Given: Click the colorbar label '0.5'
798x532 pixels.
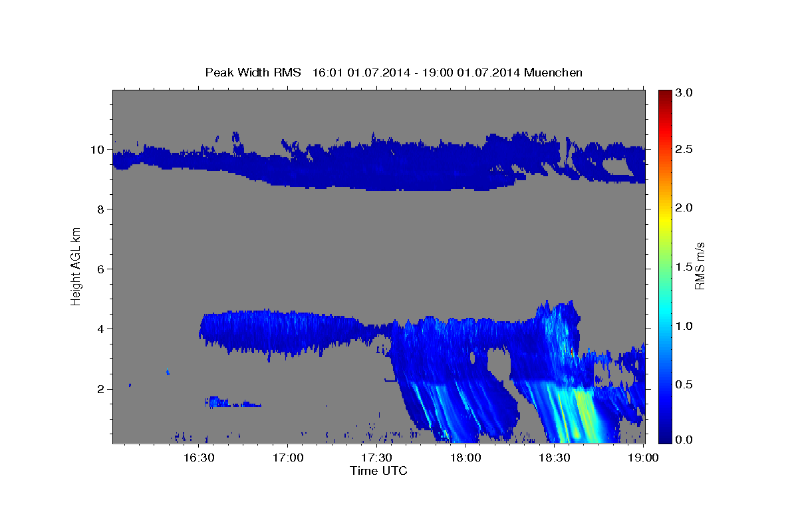Looking at the screenshot, I should click(x=685, y=384).
